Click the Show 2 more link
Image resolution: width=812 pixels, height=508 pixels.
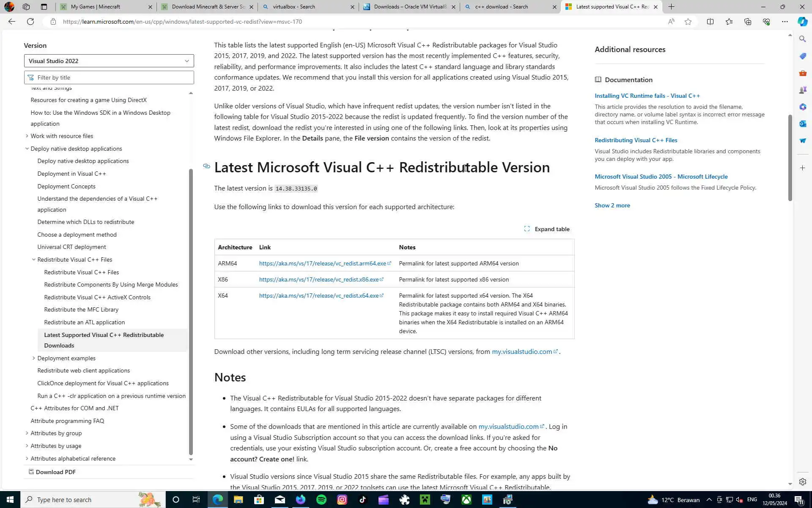point(612,205)
